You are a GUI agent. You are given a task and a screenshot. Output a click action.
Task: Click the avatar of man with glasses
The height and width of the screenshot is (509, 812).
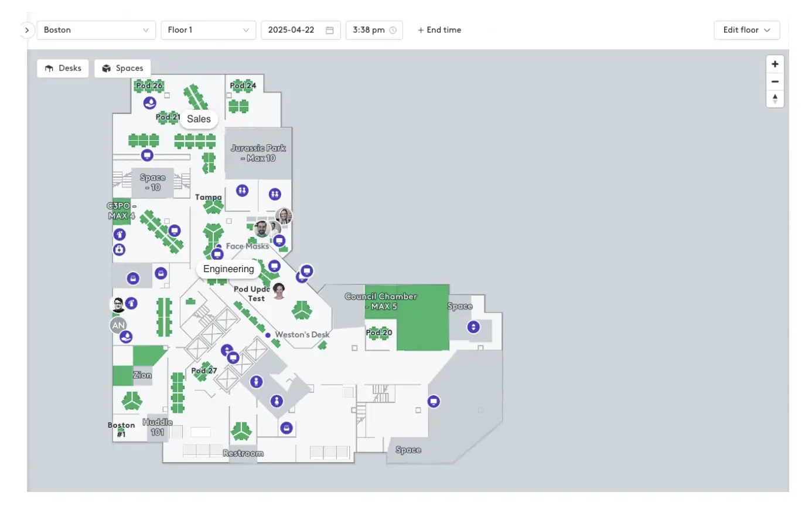click(118, 305)
